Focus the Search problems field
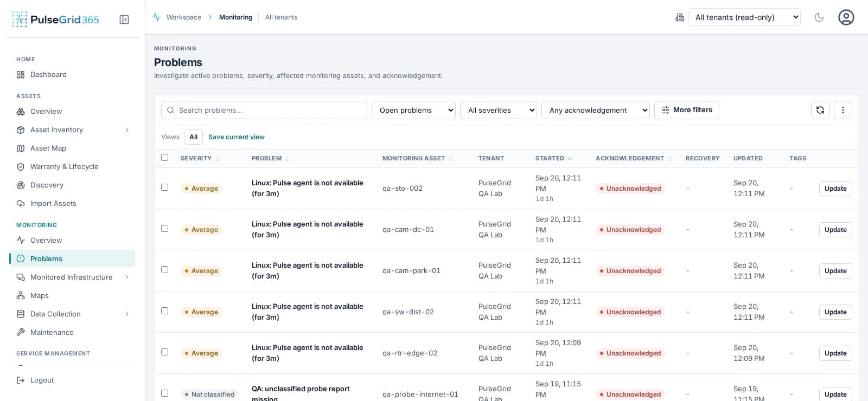 (264, 110)
